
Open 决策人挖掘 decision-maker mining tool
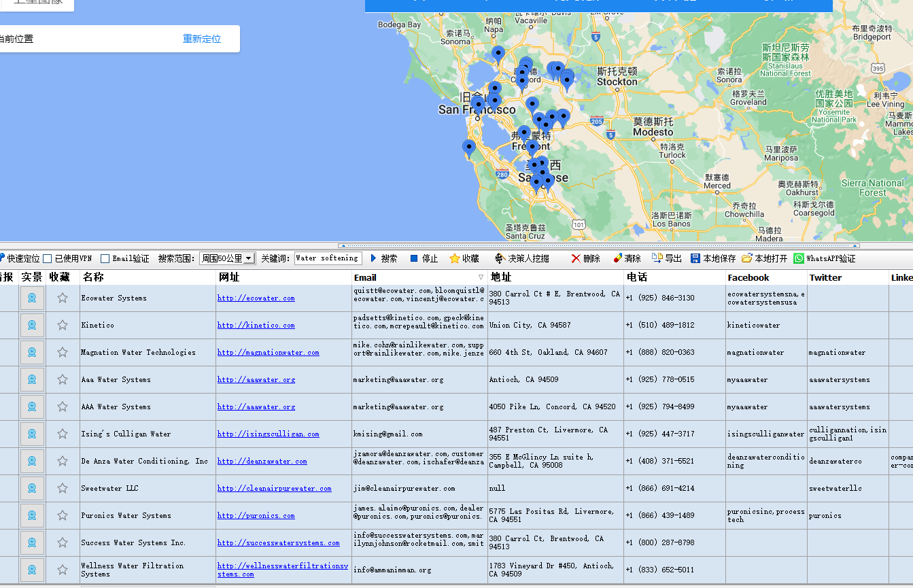click(x=521, y=258)
